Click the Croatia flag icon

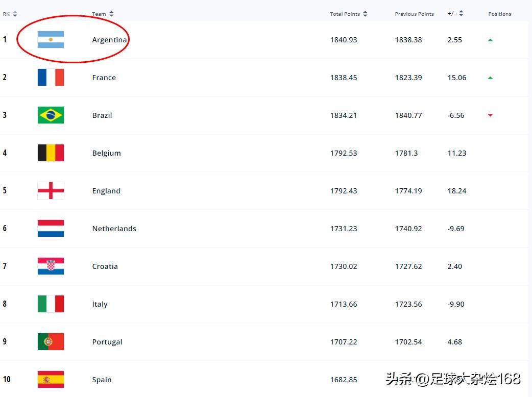[x=51, y=266]
